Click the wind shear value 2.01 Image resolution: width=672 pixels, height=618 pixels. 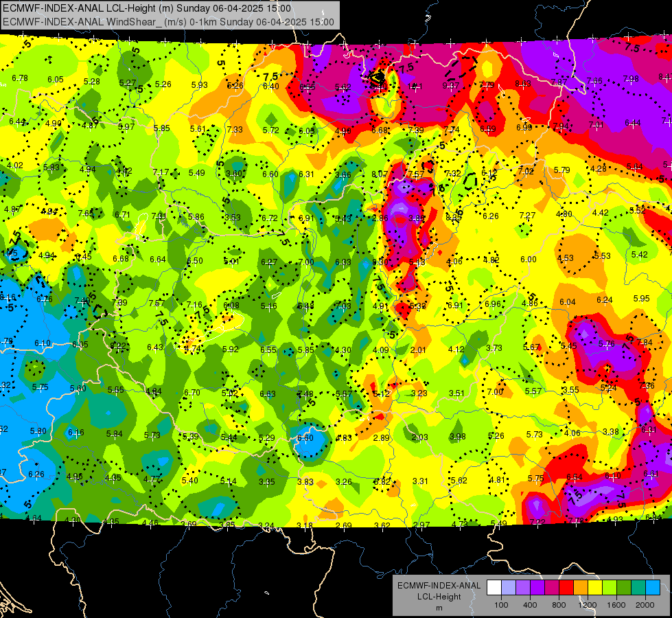[418, 350]
